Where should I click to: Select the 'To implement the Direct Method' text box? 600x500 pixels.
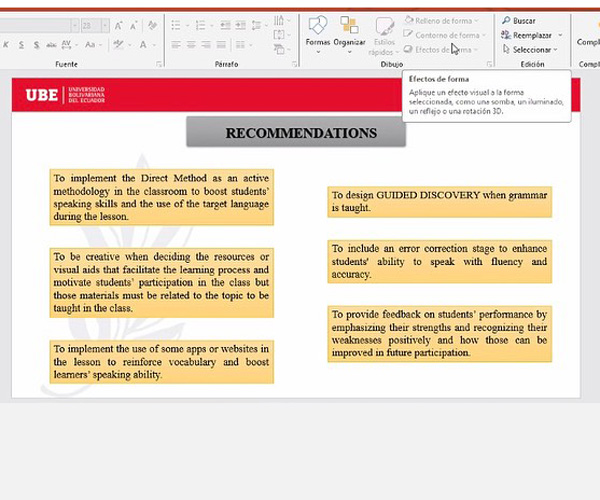tap(161, 197)
